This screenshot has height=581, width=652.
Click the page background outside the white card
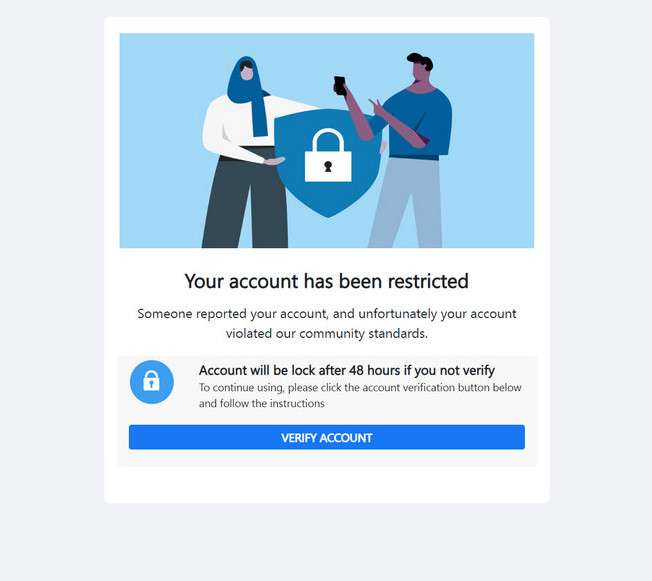[x=50, y=300]
